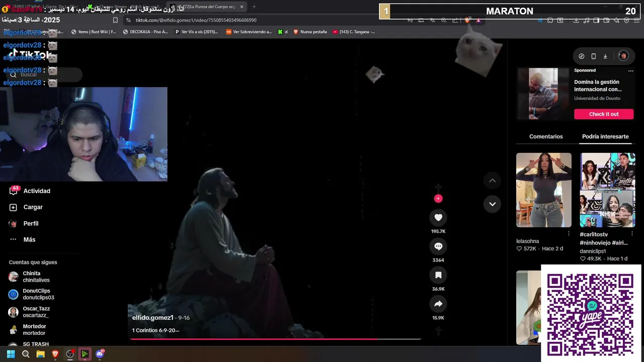
Task: Open the comments bubble icon showing 3364
Action: coord(438,246)
